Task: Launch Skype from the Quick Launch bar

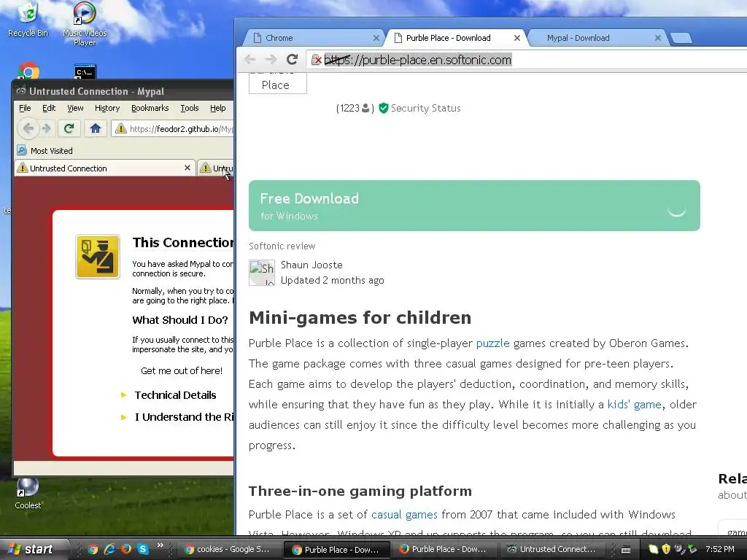Action: click(x=142, y=549)
